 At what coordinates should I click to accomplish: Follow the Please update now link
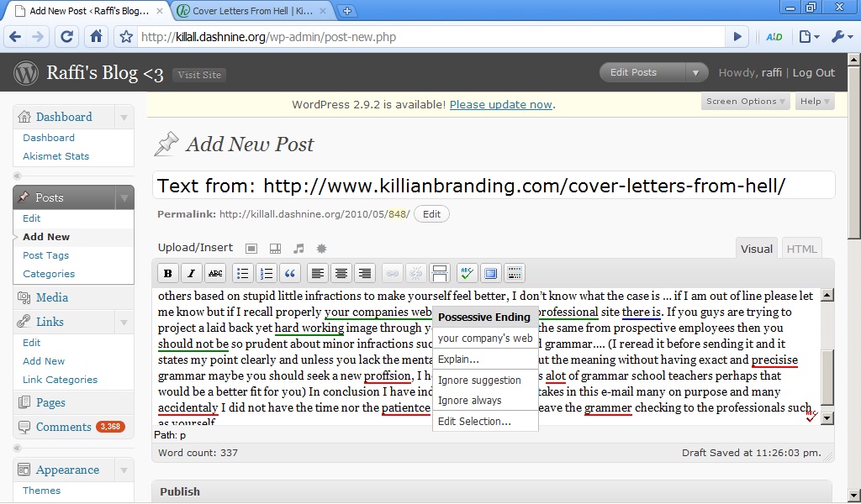[x=500, y=105]
